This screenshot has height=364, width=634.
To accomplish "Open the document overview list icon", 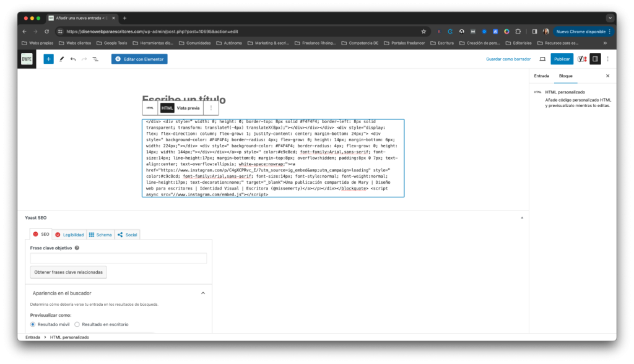I will tap(95, 59).
